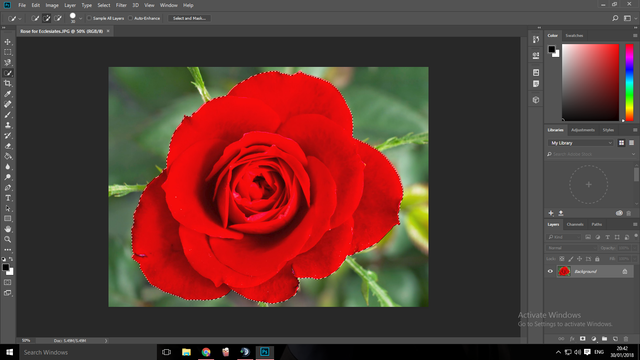Switch to the Channels tab
Screen dimensions: 640x360
575,224
